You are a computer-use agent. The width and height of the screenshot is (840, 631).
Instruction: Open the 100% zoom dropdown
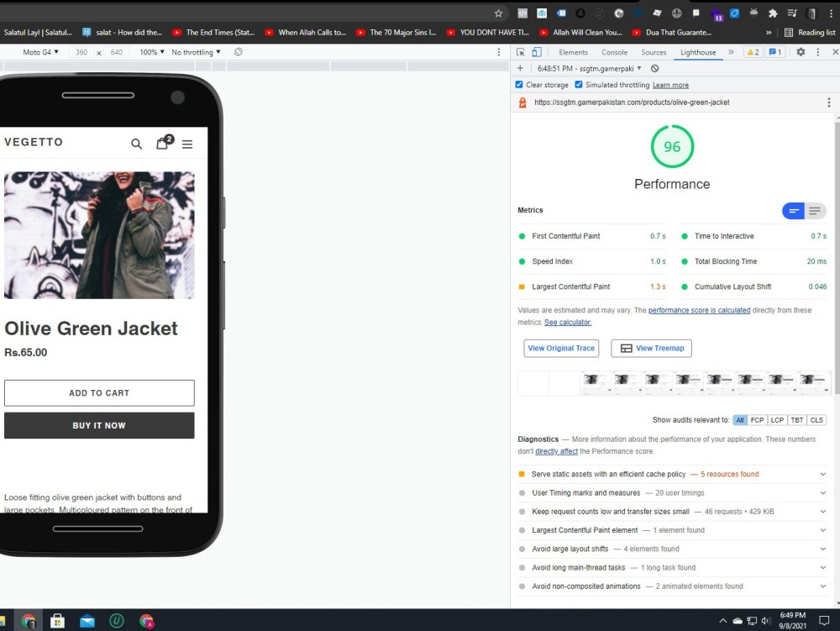tap(152, 52)
